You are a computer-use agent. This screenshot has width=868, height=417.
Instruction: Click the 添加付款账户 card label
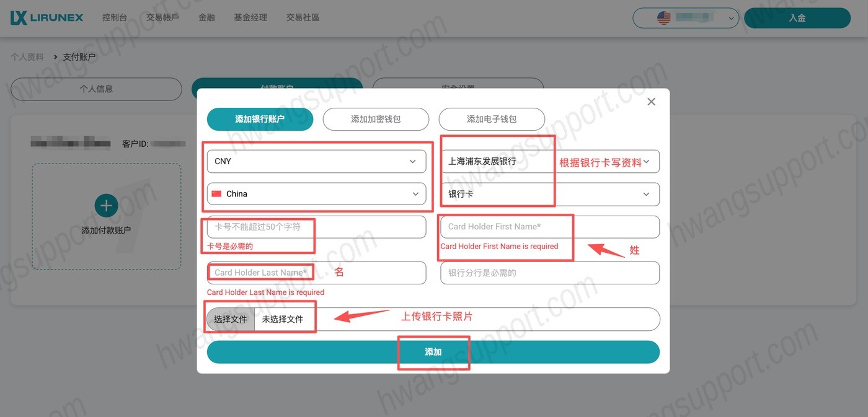pyautogui.click(x=106, y=230)
